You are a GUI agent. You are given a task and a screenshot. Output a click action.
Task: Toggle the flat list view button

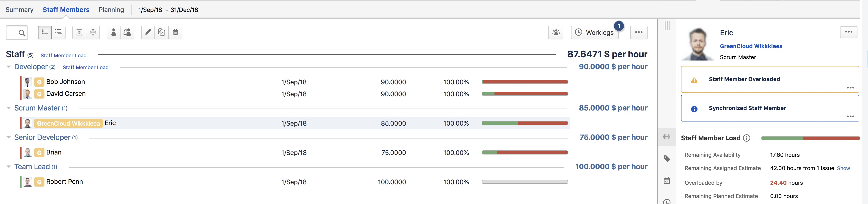pos(45,32)
